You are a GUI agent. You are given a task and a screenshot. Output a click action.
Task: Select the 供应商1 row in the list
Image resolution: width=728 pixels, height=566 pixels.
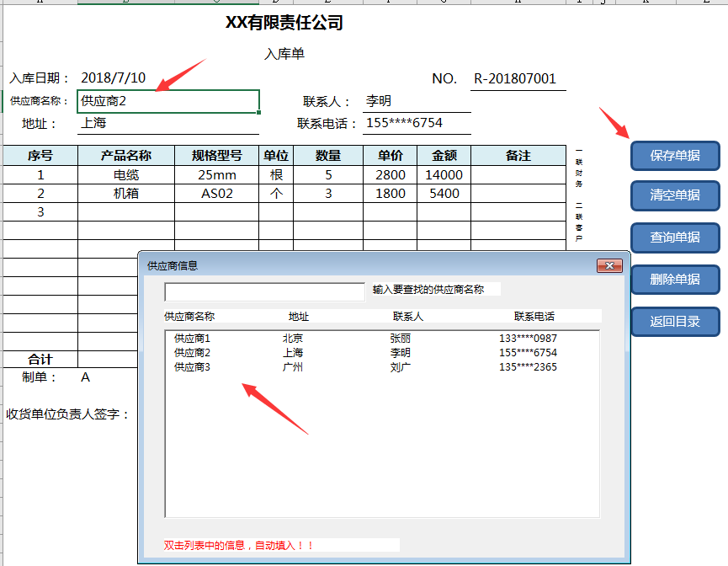click(382, 339)
